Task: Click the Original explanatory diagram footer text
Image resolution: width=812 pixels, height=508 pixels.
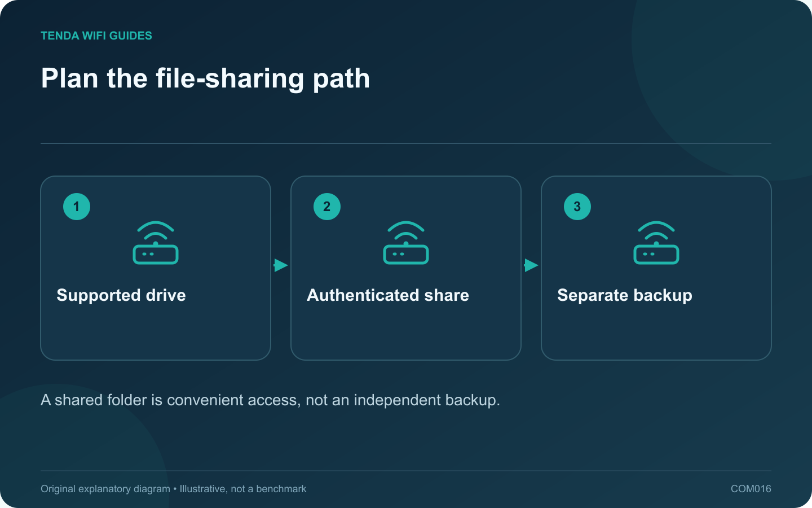Action: (174, 489)
